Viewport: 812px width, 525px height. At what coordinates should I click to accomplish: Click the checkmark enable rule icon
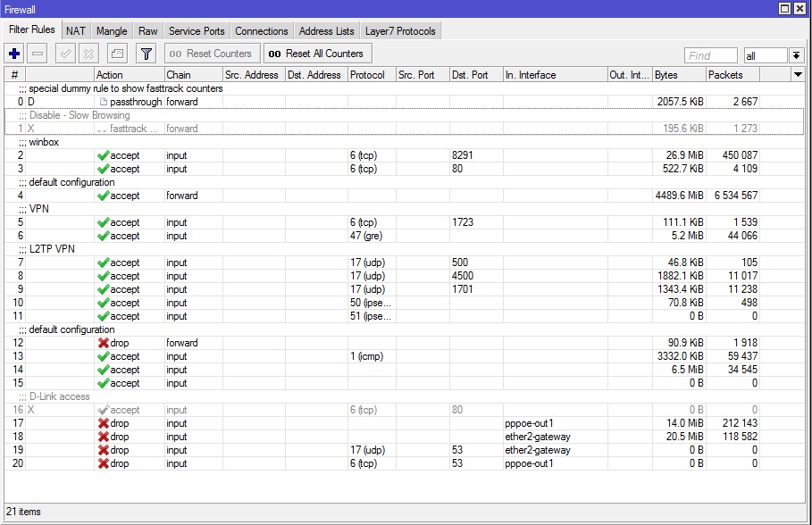(65, 54)
